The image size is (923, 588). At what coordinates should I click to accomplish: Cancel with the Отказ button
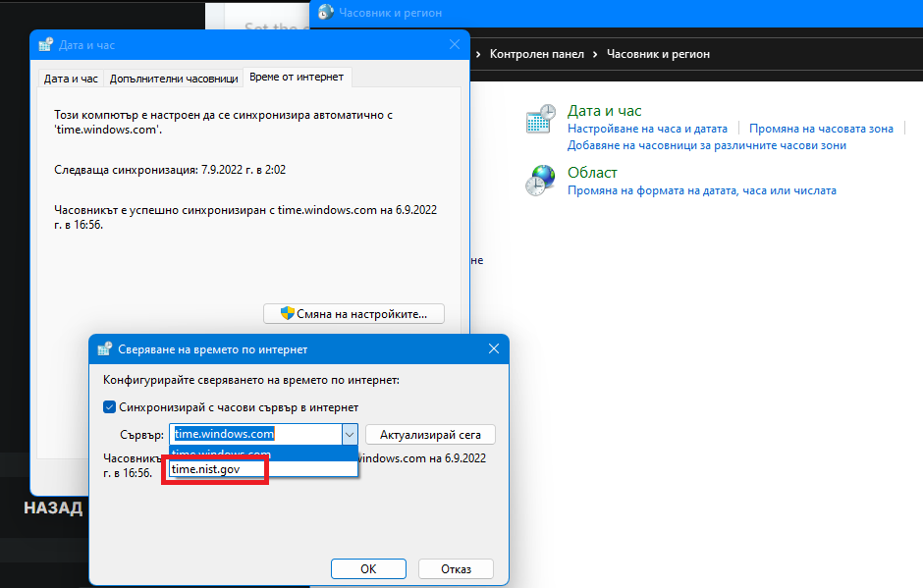pyautogui.click(x=457, y=569)
